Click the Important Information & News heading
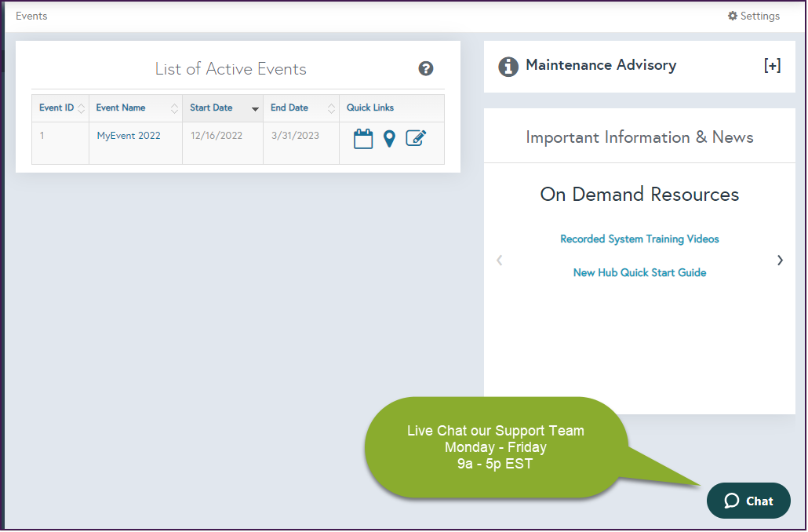Viewport: 808px width, 532px height. coord(639,137)
